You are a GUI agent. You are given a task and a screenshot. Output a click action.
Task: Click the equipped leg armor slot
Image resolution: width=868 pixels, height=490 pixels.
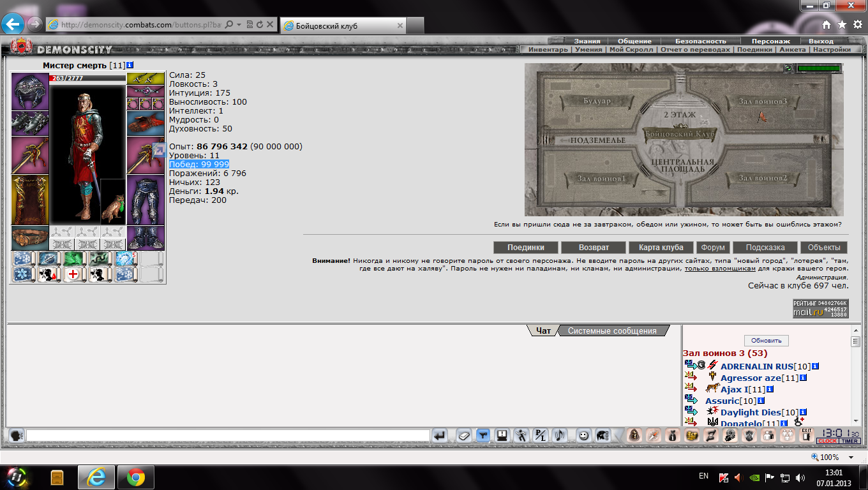coord(146,200)
